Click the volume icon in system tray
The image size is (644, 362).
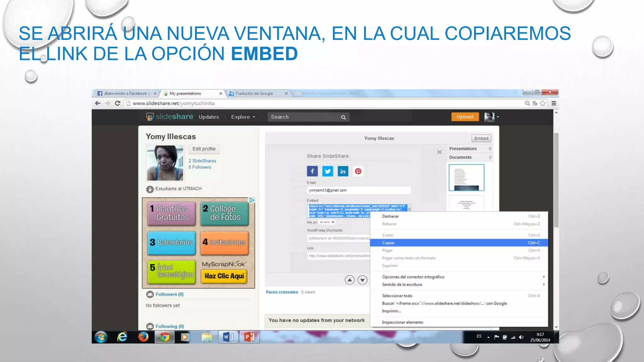pyautogui.click(x=521, y=337)
